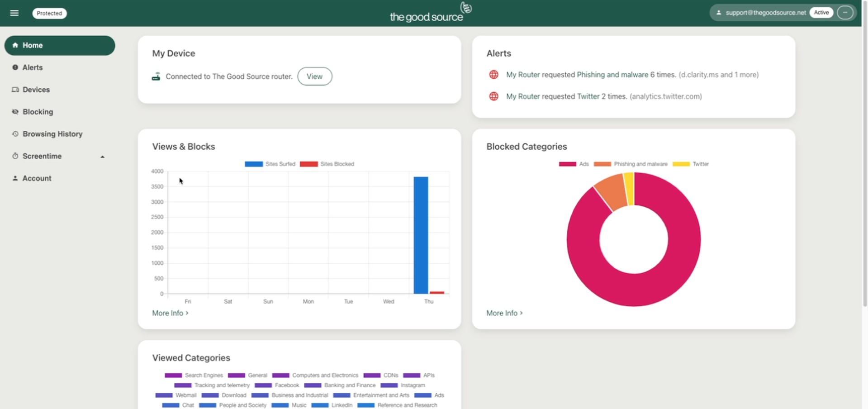Image resolution: width=868 pixels, height=409 pixels.
Task: Click My Router in the Twitter alert
Action: tap(523, 96)
